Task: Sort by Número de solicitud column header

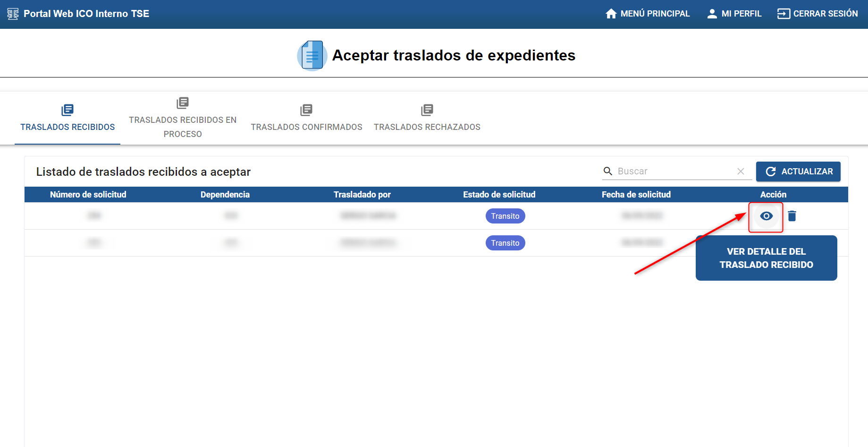Action: click(x=88, y=195)
